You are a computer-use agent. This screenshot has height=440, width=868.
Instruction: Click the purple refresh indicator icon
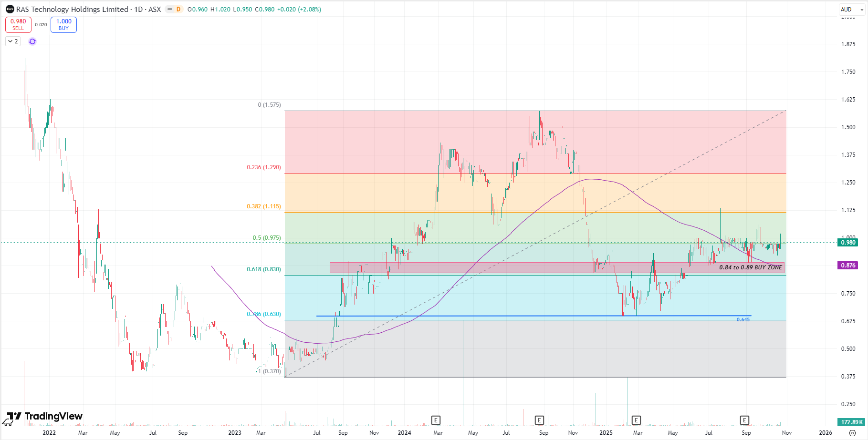coord(32,41)
